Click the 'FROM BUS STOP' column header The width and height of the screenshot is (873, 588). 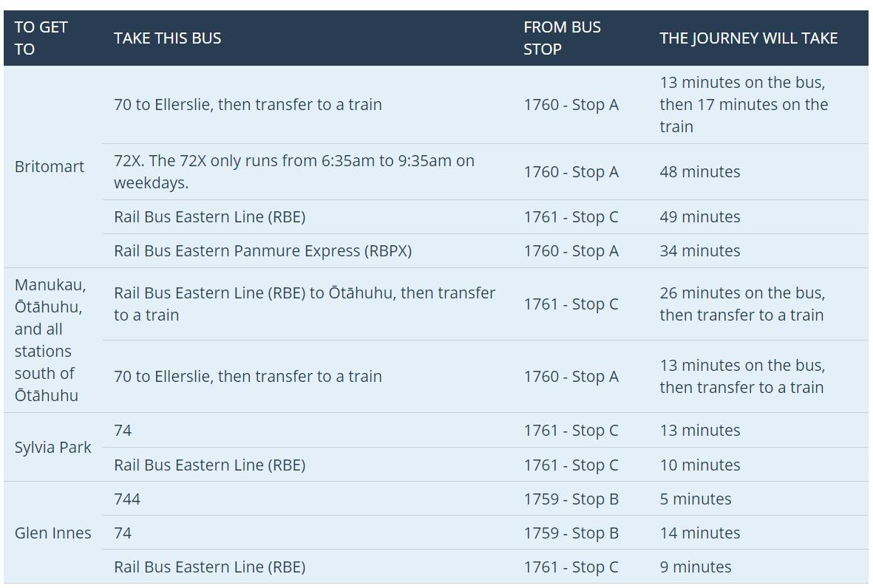click(562, 38)
